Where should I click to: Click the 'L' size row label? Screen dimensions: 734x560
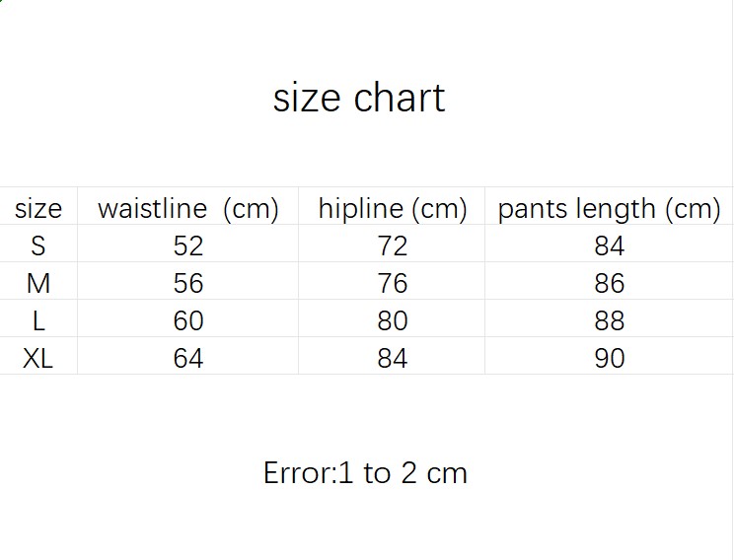[x=38, y=320]
